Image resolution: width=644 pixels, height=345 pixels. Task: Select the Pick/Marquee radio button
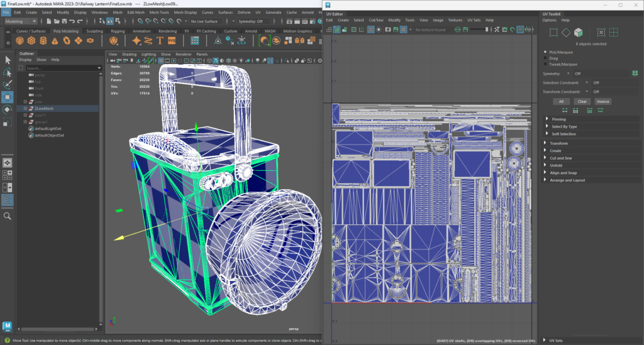tap(546, 52)
